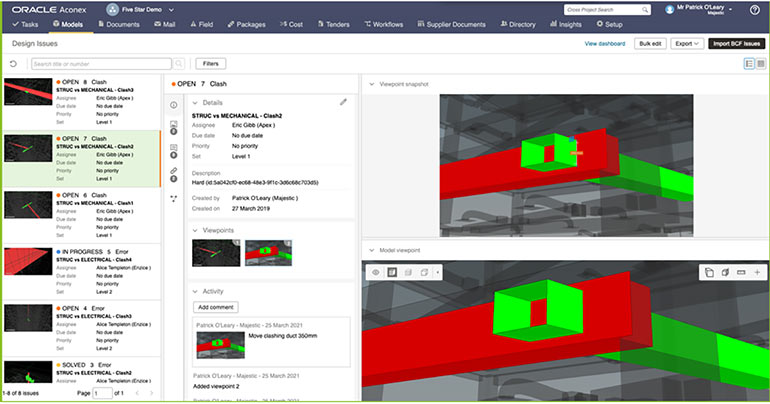Click the section box cube icon
The image size is (770, 404).
[725, 272]
